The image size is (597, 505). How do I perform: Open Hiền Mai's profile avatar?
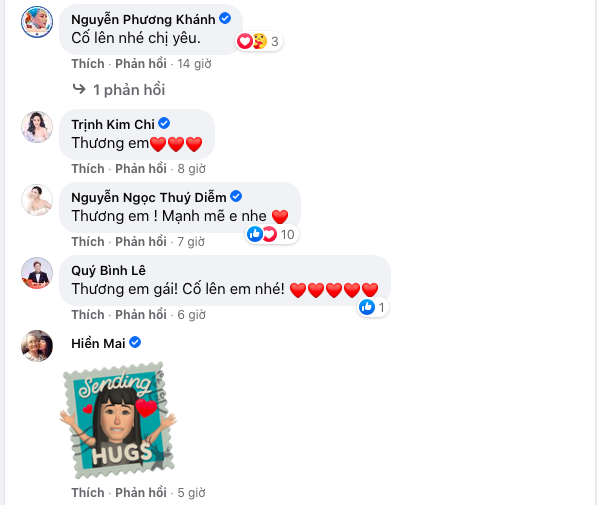pyautogui.click(x=37, y=346)
